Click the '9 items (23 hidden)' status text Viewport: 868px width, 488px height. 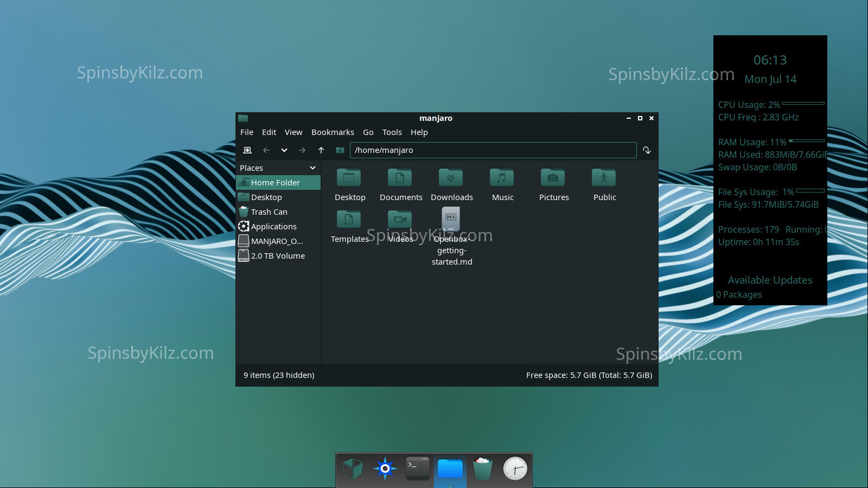pyautogui.click(x=279, y=375)
